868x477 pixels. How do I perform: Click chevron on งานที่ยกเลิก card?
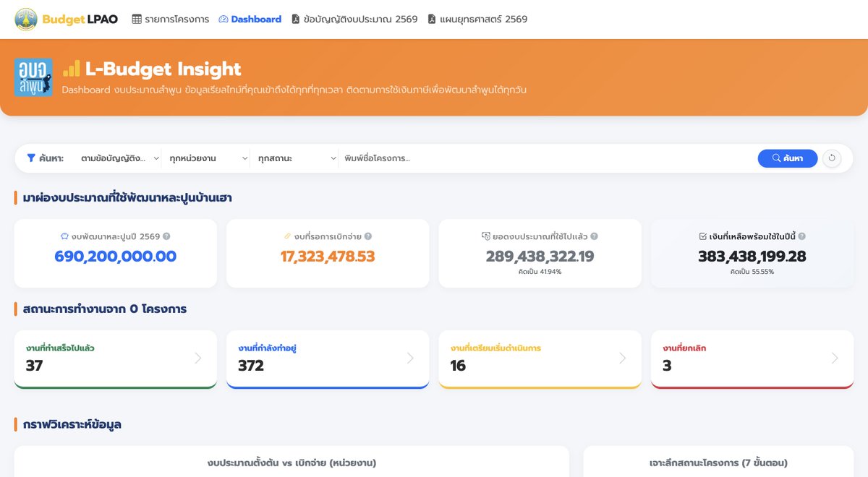835,358
